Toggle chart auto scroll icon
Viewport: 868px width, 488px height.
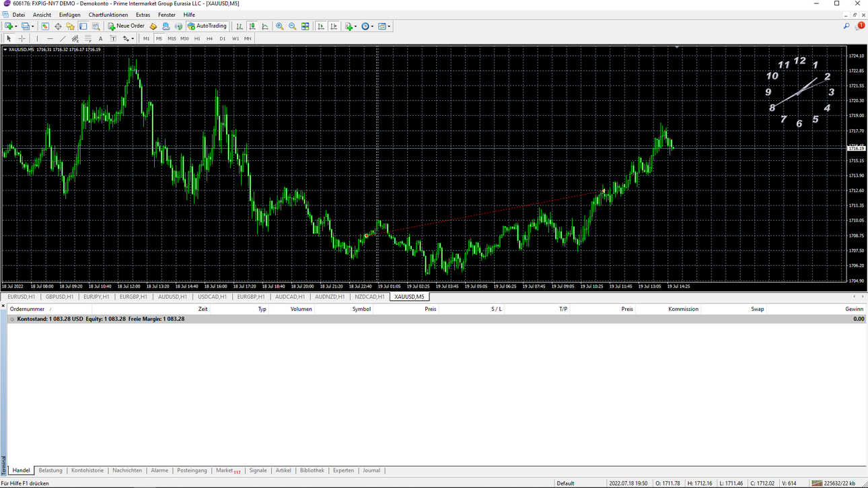(321, 26)
